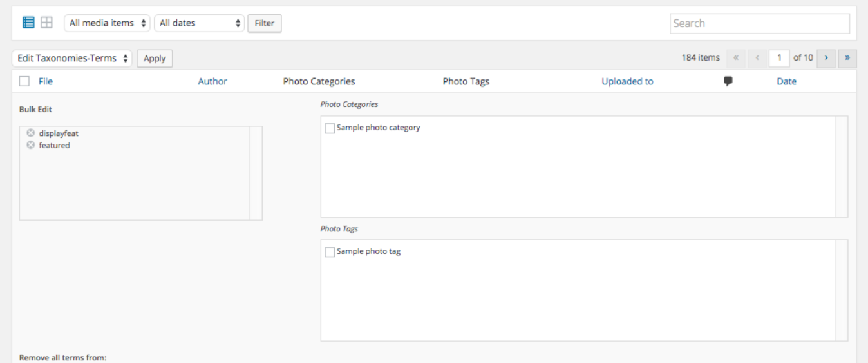
Task: Click into the Search field
Action: pyautogui.click(x=760, y=23)
